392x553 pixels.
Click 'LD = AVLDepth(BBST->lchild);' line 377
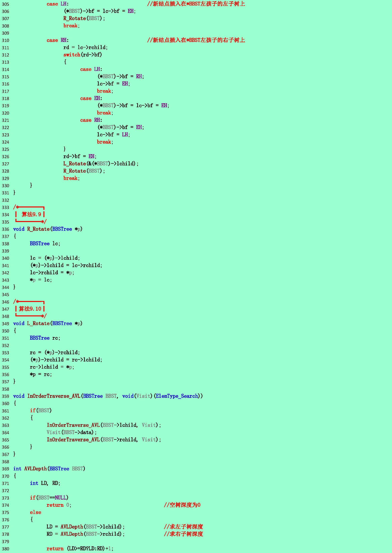[x=86, y=527]
